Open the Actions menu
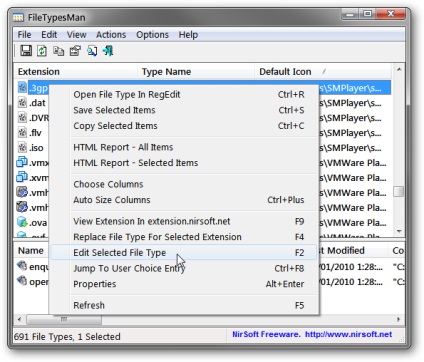 click(x=111, y=35)
